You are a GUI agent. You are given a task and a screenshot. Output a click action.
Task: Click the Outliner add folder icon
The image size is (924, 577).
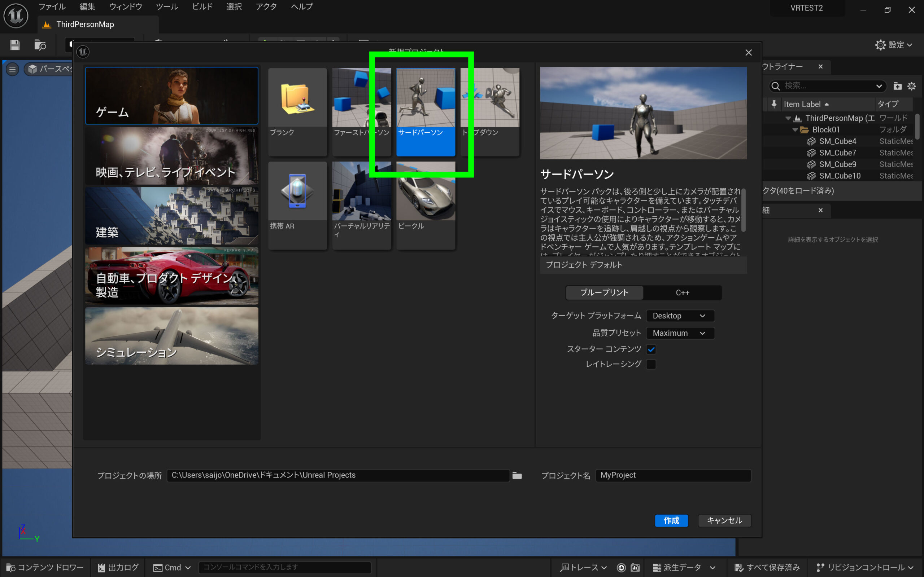tap(897, 86)
